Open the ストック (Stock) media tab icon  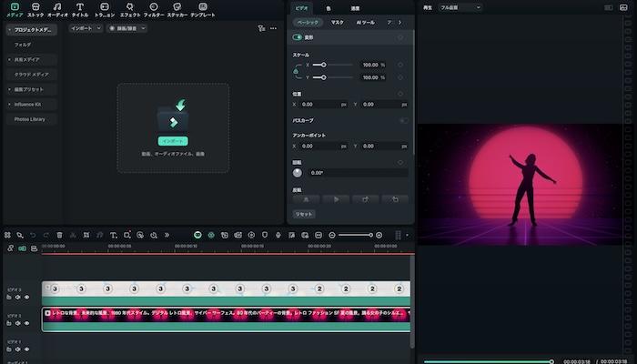pyautogui.click(x=35, y=7)
